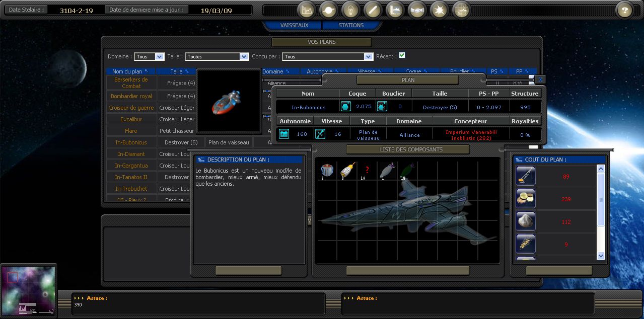Open the In-Gargantua plan
Screen dimensions: 644x319
(131, 166)
